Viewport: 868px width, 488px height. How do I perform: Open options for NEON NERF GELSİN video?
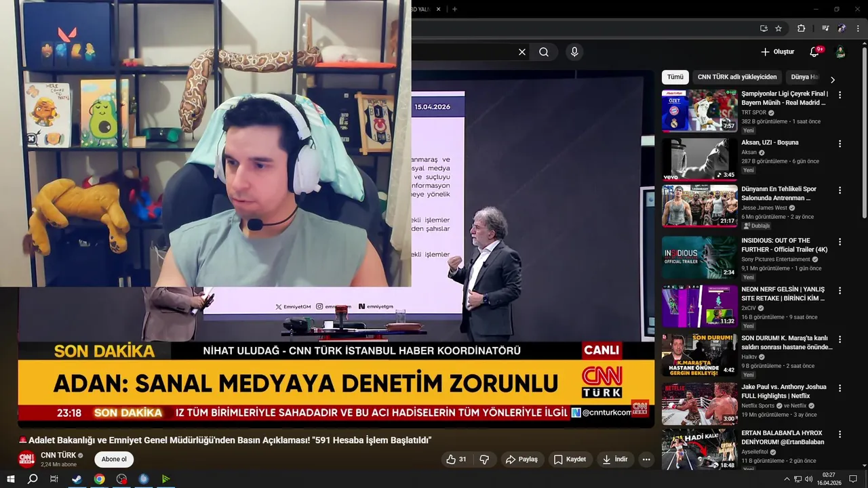pos(840,291)
